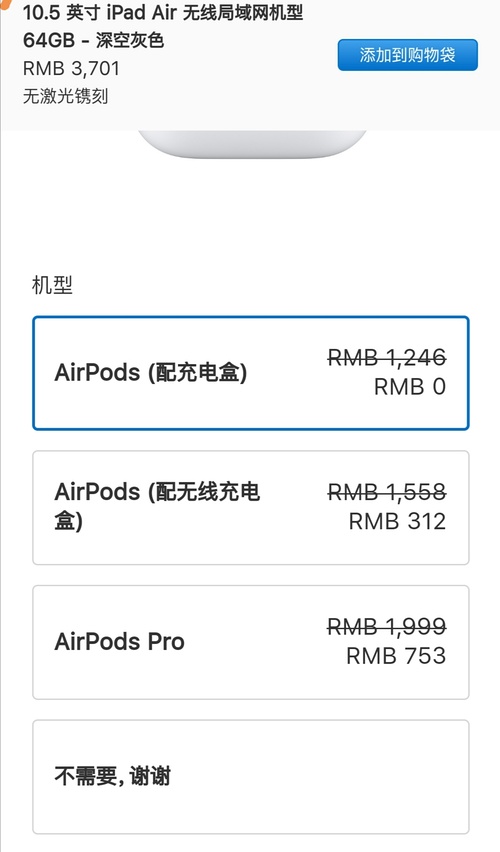Click the struck-through RMB 1,558 price
This screenshot has width=500, height=852.
[x=387, y=492]
